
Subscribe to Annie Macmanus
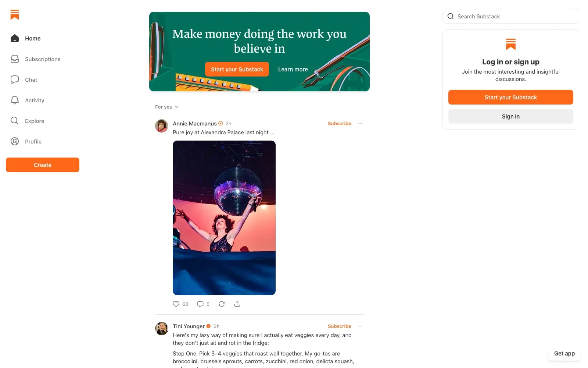tap(339, 123)
